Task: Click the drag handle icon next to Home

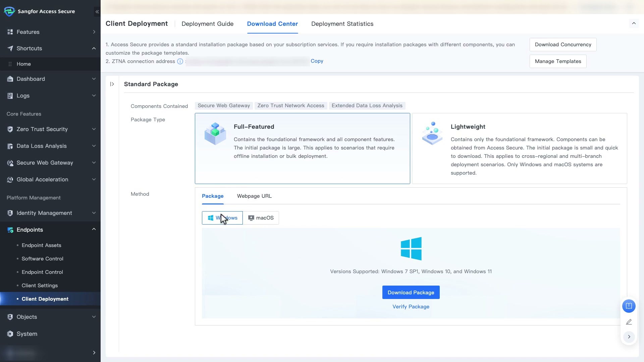Action: 10,64
